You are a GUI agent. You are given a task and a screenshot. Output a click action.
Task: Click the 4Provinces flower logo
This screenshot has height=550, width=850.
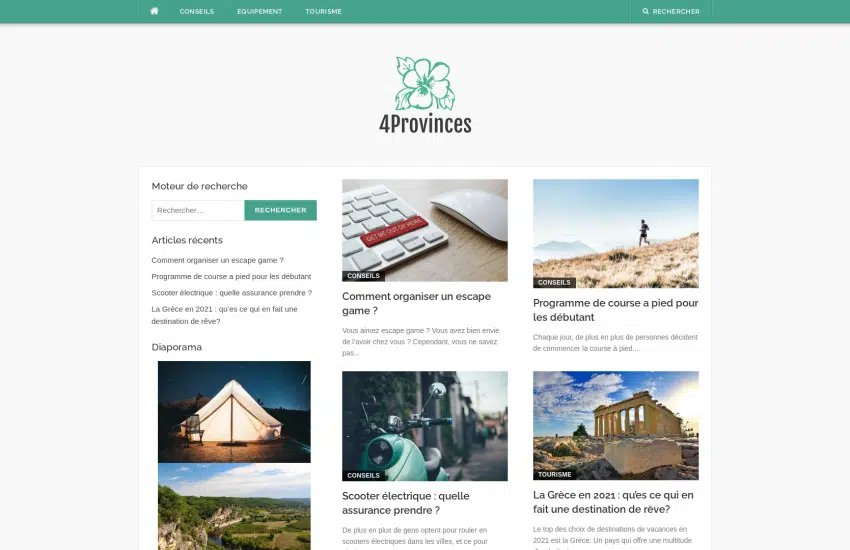click(425, 95)
